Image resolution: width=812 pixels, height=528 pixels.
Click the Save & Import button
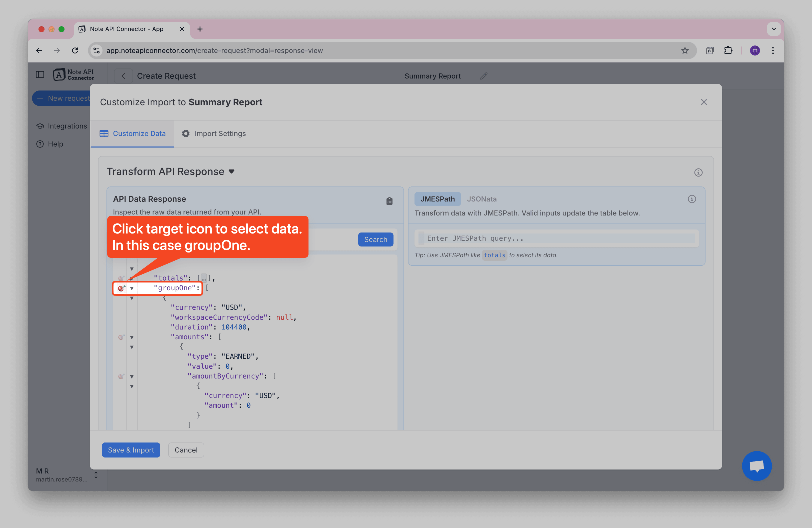click(x=131, y=450)
